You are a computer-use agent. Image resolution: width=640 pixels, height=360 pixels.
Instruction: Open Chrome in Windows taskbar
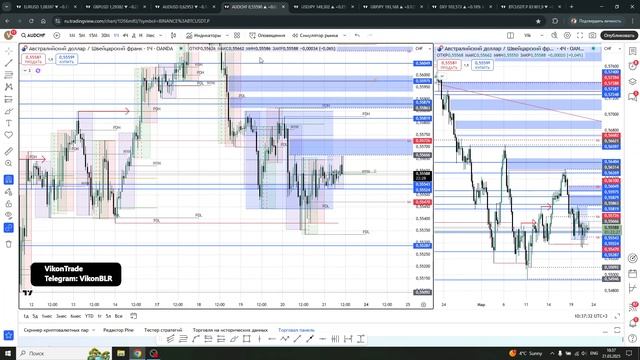click(138, 353)
